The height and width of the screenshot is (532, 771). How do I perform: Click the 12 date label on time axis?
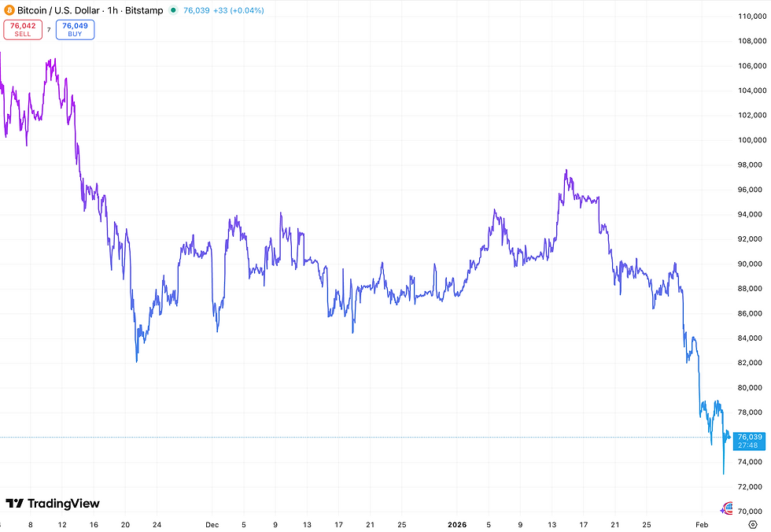coord(62,525)
